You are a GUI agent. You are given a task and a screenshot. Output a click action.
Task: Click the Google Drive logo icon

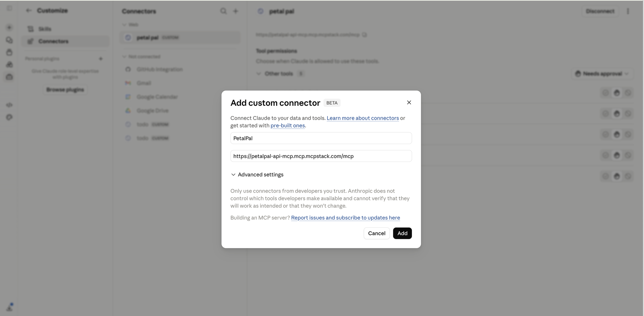coord(128,111)
